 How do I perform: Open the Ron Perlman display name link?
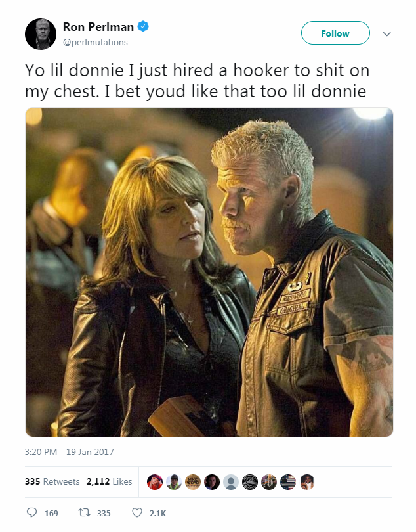coord(98,26)
